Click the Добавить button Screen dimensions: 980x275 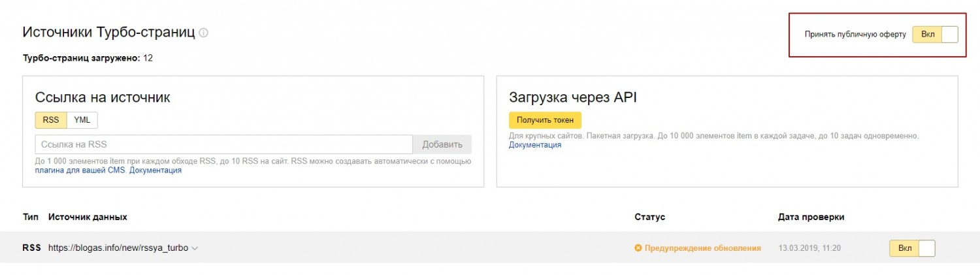coord(442,144)
